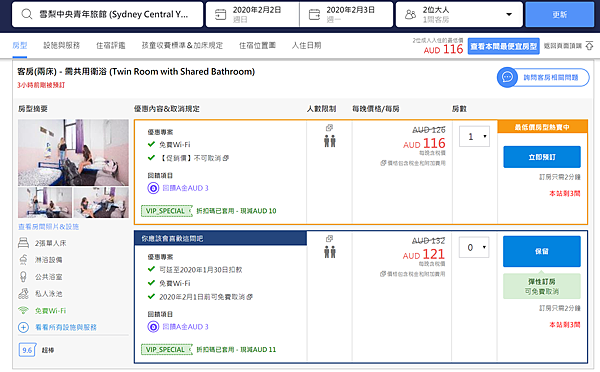The image size is (600, 372).
Task: Select the children and extra bed policy tab
Action: 182,46
